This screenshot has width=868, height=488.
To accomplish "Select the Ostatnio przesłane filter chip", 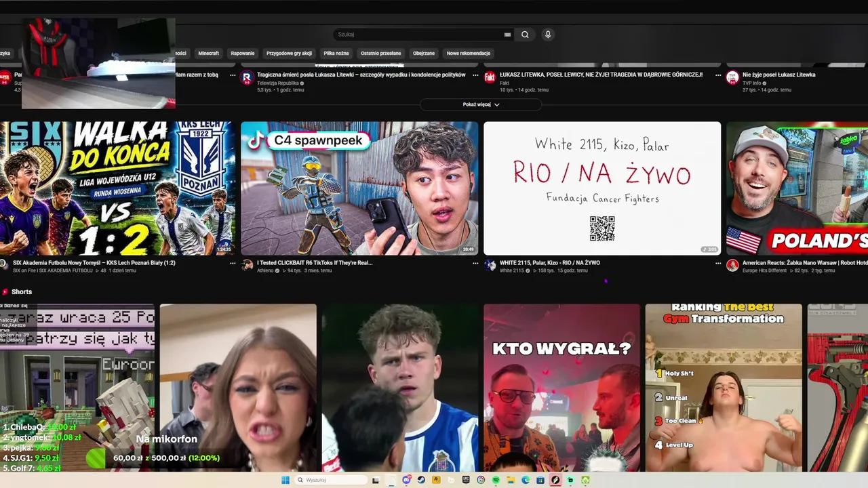I will click(x=380, y=53).
